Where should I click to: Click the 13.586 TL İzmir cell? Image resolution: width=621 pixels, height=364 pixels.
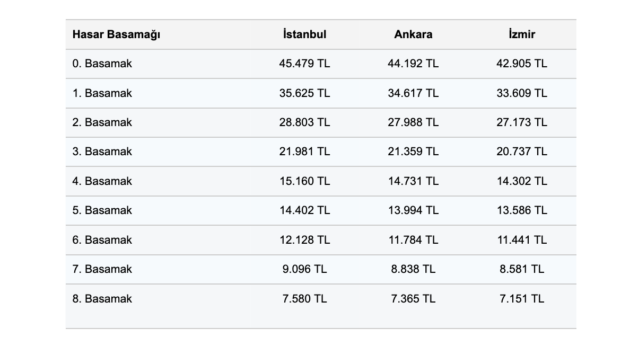pyautogui.click(x=521, y=211)
